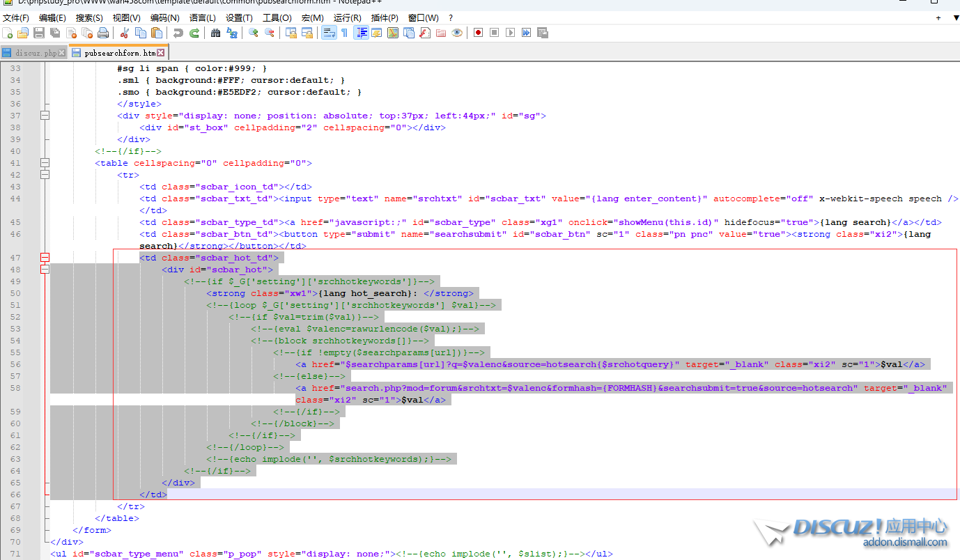Image resolution: width=960 pixels, height=560 pixels.
Task: Click the Print icon in toolbar
Action: click(x=103, y=33)
